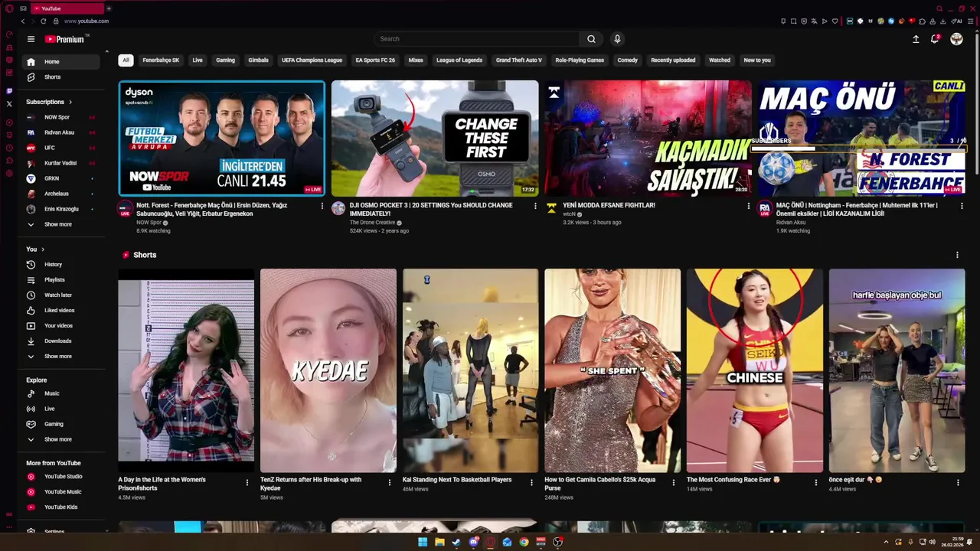The height and width of the screenshot is (551, 980).
Task: Open the Shorts shelf options menu
Action: [x=957, y=255]
